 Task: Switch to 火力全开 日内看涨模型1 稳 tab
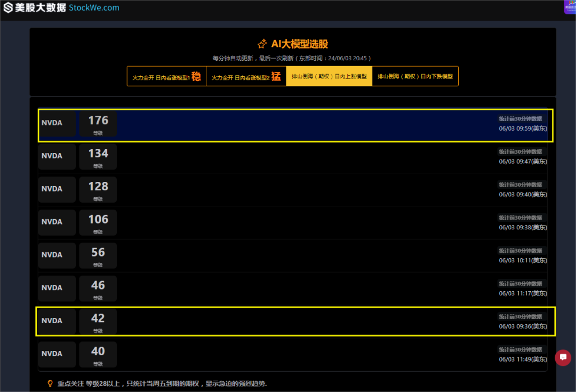(x=167, y=76)
